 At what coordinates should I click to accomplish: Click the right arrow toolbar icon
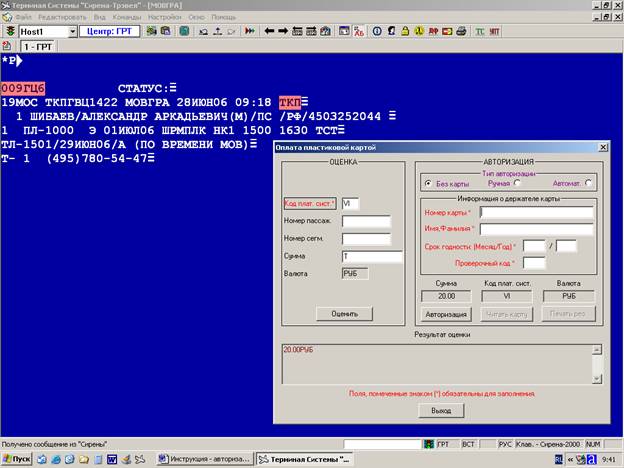click(x=283, y=31)
